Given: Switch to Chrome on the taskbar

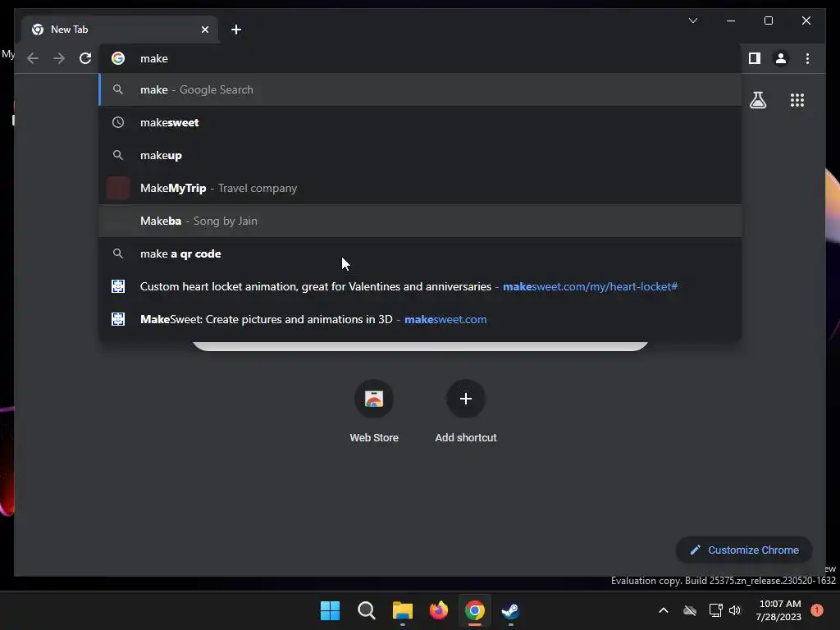Looking at the screenshot, I should coord(475,610).
